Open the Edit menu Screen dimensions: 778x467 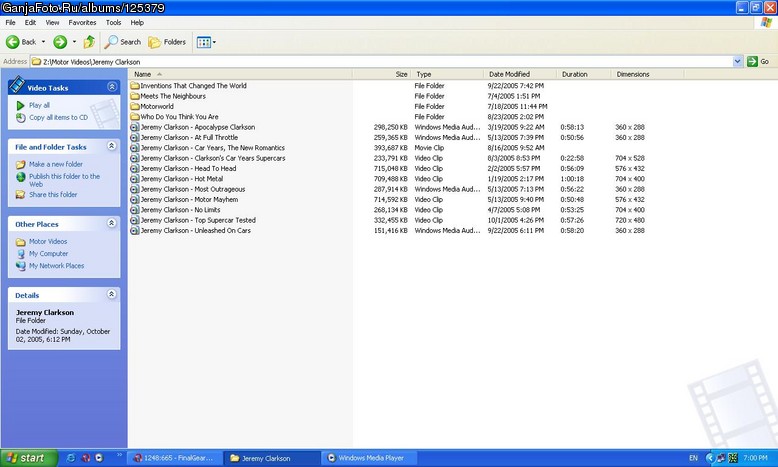tap(30, 22)
